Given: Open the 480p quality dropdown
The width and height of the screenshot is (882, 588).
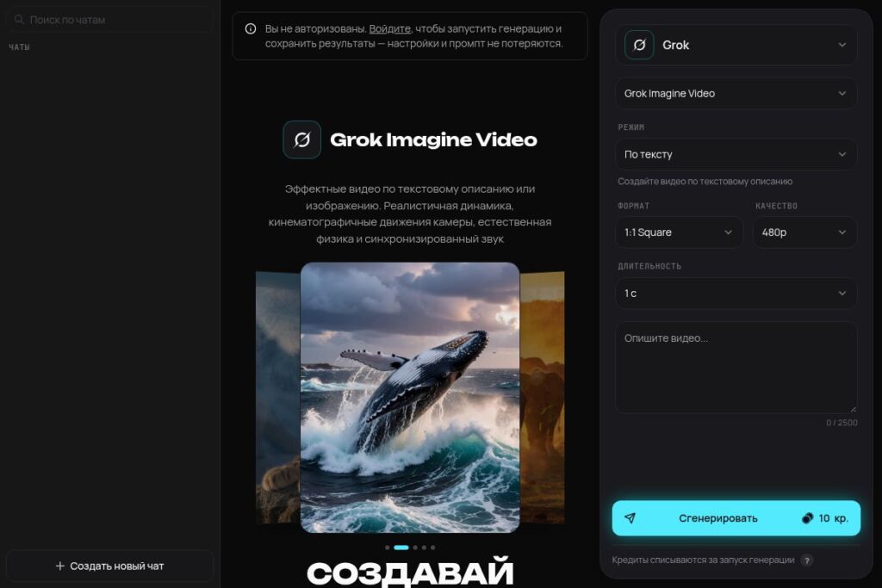Looking at the screenshot, I should [805, 232].
